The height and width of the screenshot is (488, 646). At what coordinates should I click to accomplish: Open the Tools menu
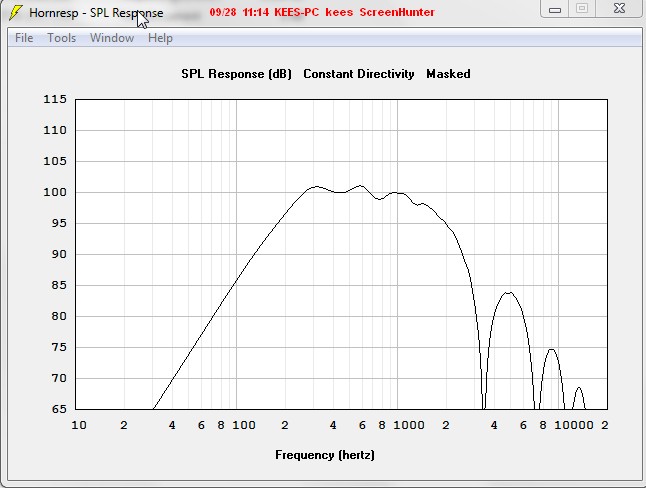[x=62, y=38]
